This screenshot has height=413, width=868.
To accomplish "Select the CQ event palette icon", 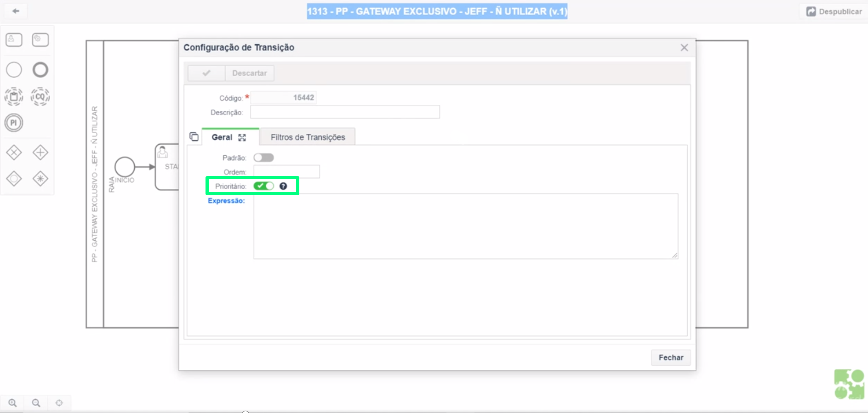I will coord(40,96).
